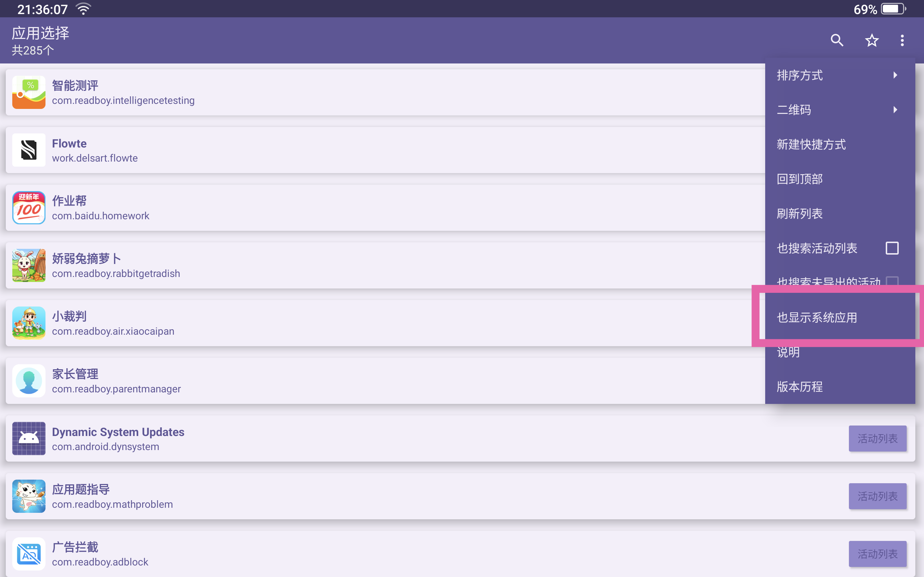The width and height of the screenshot is (924, 577).
Task: Select the Dynamic System Updates android icon
Action: (x=29, y=439)
